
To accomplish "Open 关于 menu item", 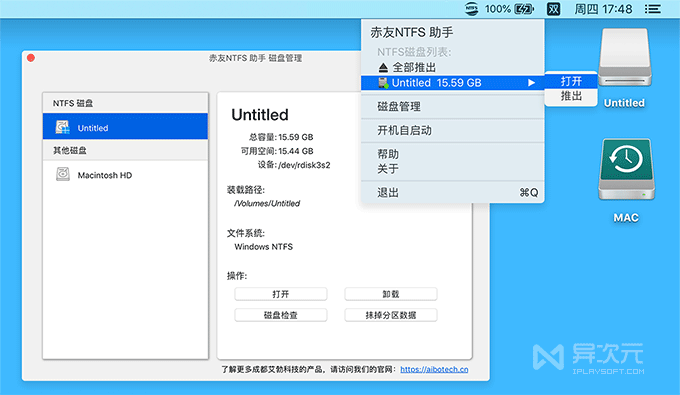I will [x=452, y=169].
